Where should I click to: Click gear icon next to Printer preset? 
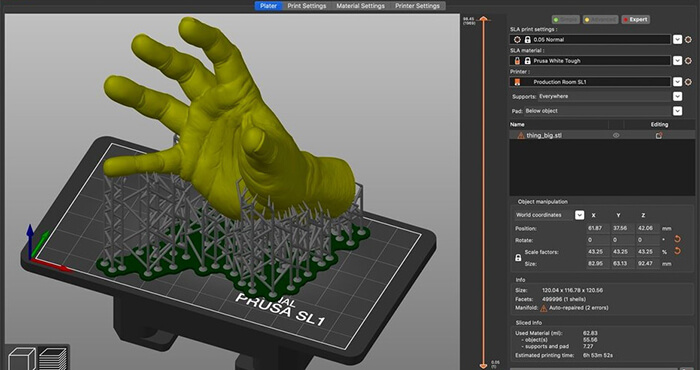pyautogui.click(x=688, y=82)
